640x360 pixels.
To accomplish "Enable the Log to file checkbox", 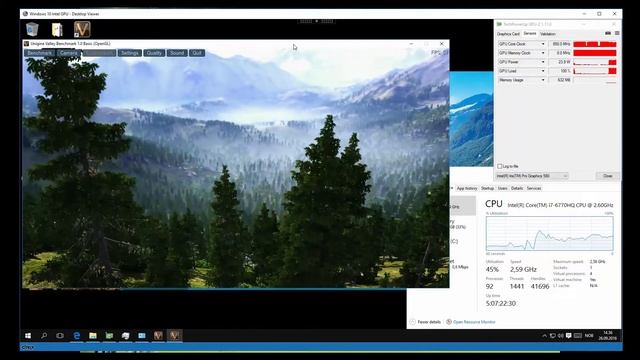I will pos(500,167).
